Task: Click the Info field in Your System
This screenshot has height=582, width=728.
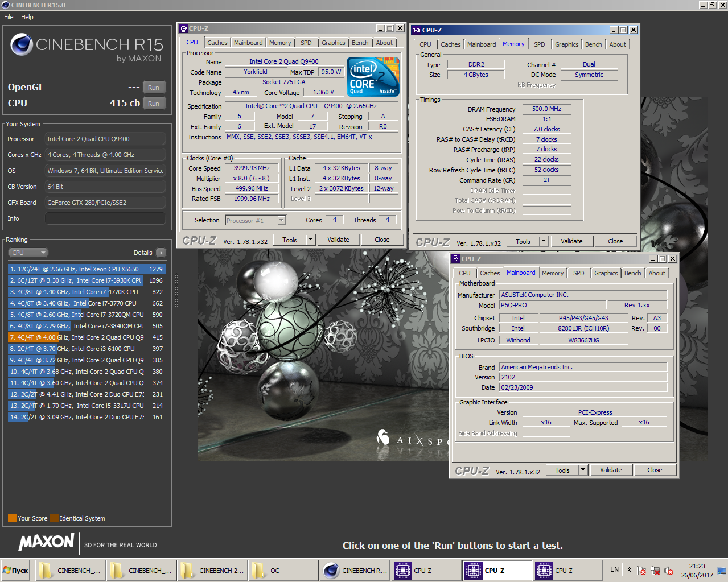Action: (x=105, y=218)
